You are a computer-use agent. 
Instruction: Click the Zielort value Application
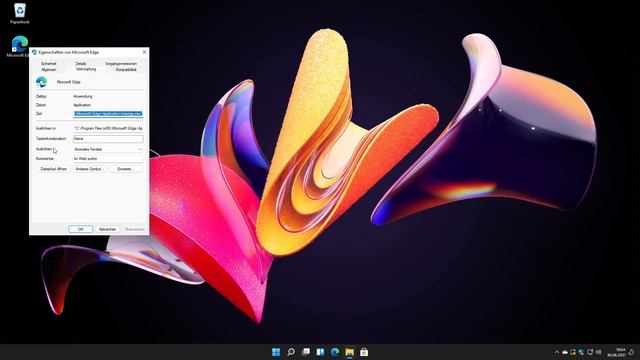(x=82, y=105)
